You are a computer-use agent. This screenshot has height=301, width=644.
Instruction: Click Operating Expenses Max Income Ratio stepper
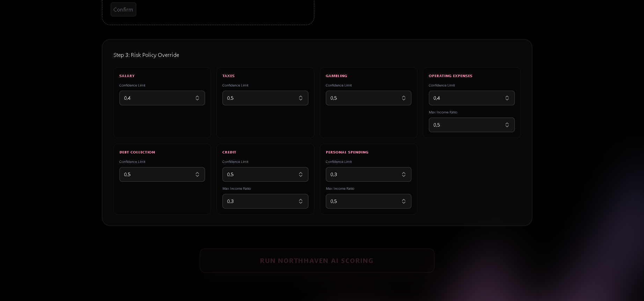click(x=507, y=125)
